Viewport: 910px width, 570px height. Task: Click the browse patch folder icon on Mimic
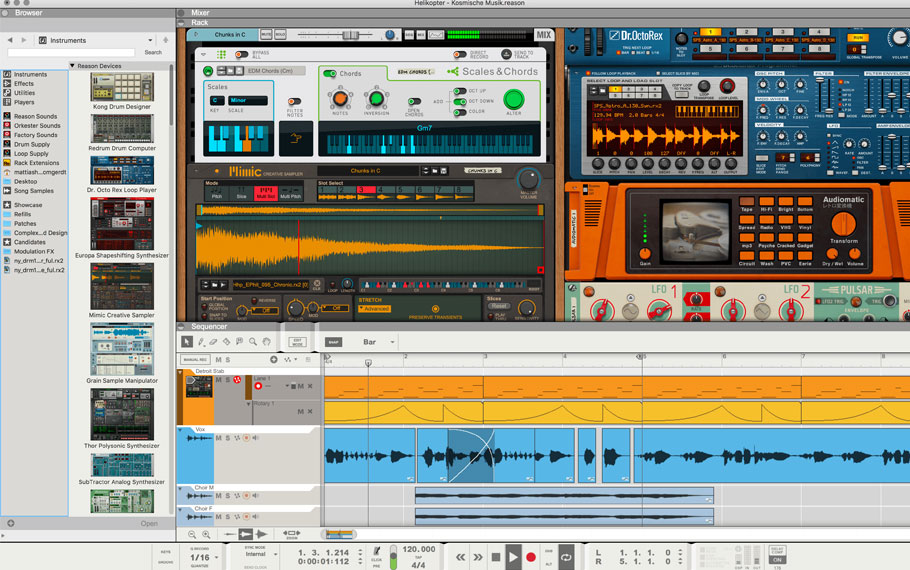pyautogui.click(x=435, y=171)
